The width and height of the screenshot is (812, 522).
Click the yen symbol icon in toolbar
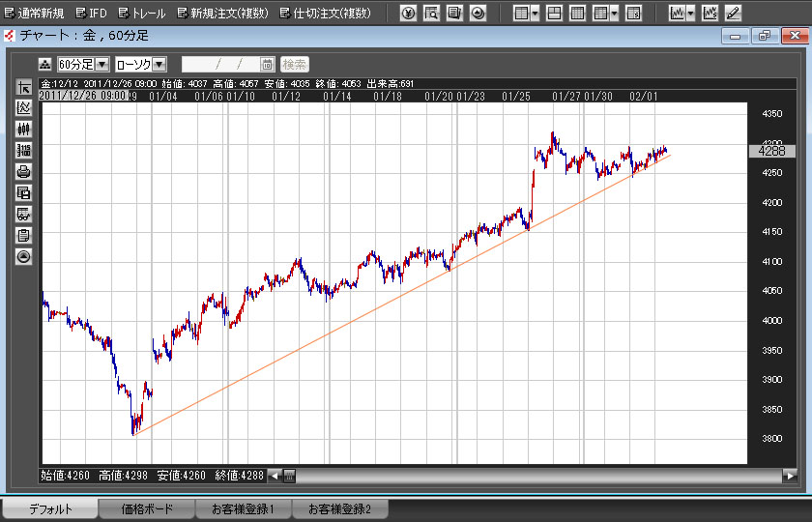click(408, 14)
